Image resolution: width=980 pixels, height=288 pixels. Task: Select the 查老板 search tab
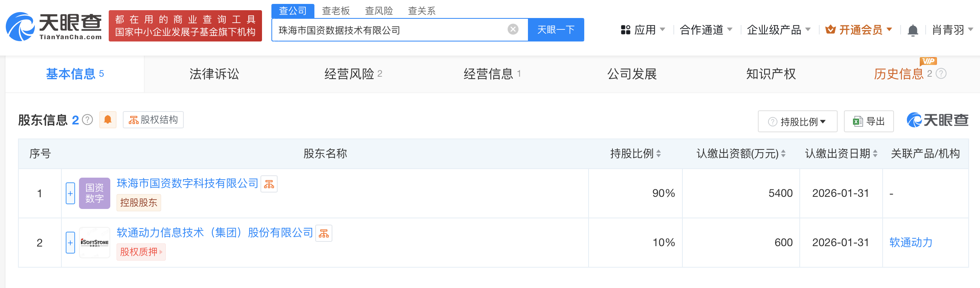coord(336,11)
